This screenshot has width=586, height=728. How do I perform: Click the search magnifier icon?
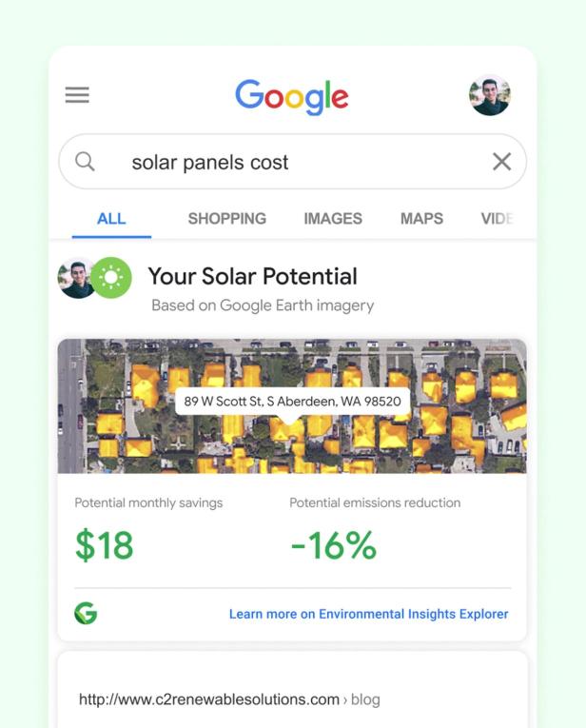click(x=85, y=162)
